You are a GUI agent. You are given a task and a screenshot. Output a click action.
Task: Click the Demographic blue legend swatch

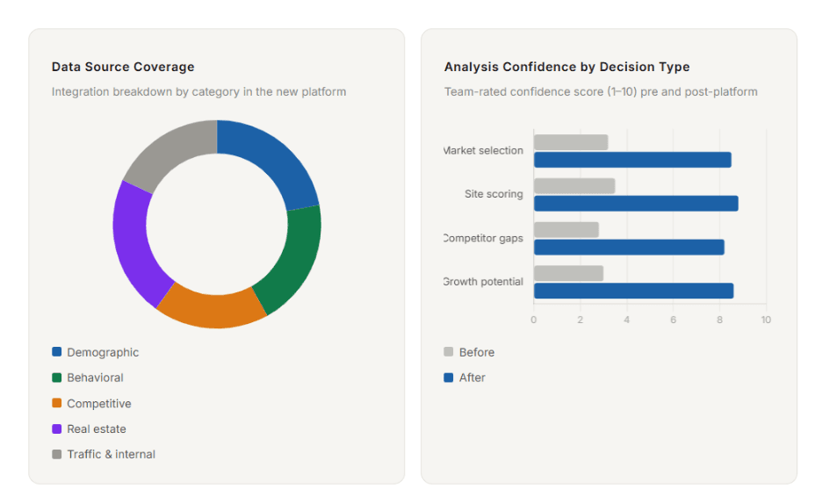56,351
